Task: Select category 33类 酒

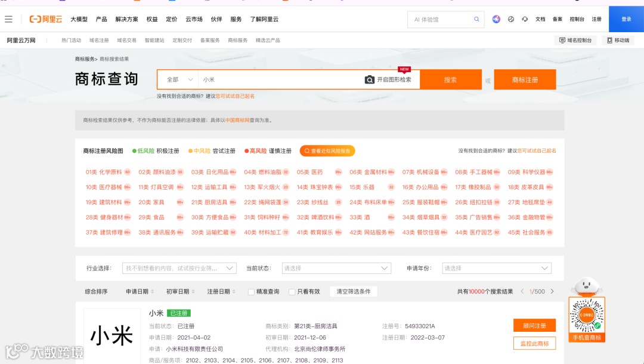Action: pos(372,217)
